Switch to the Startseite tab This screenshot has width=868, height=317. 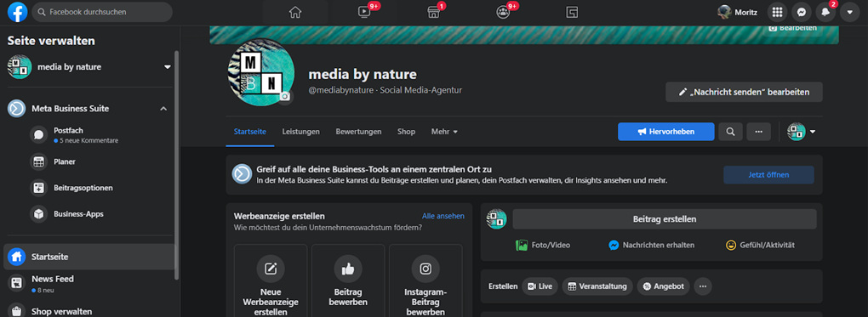tap(250, 132)
